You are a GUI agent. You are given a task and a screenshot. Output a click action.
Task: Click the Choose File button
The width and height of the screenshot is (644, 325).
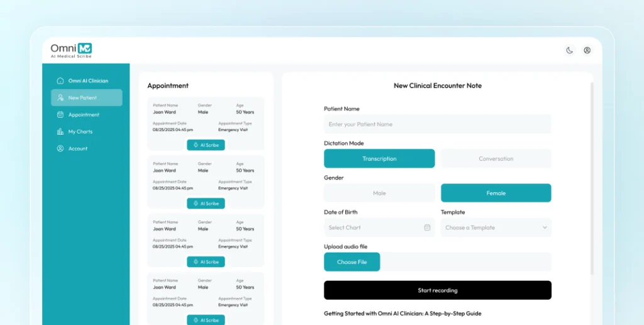352,262
